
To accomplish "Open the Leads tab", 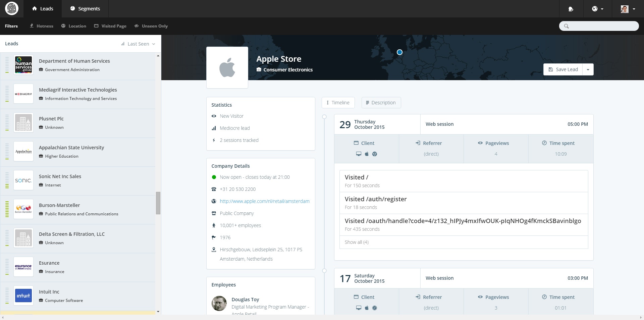I will (43, 9).
